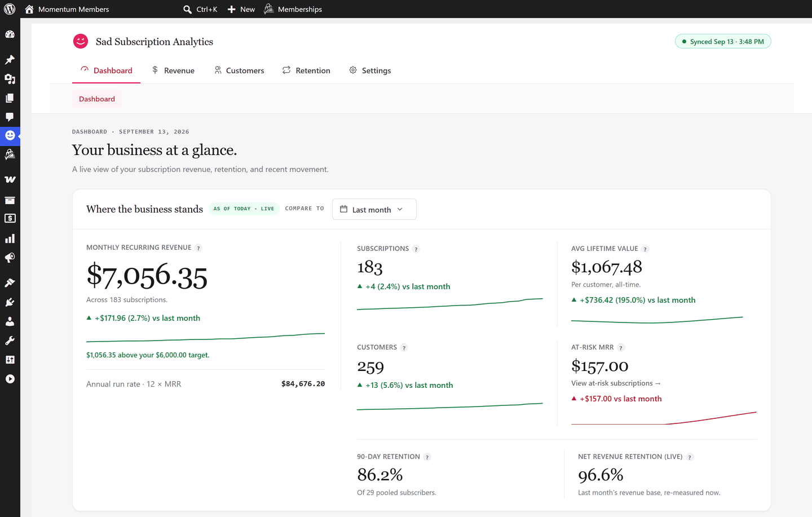Show help for 90-Day Retention
The width and height of the screenshot is (812, 517).
point(427,457)
